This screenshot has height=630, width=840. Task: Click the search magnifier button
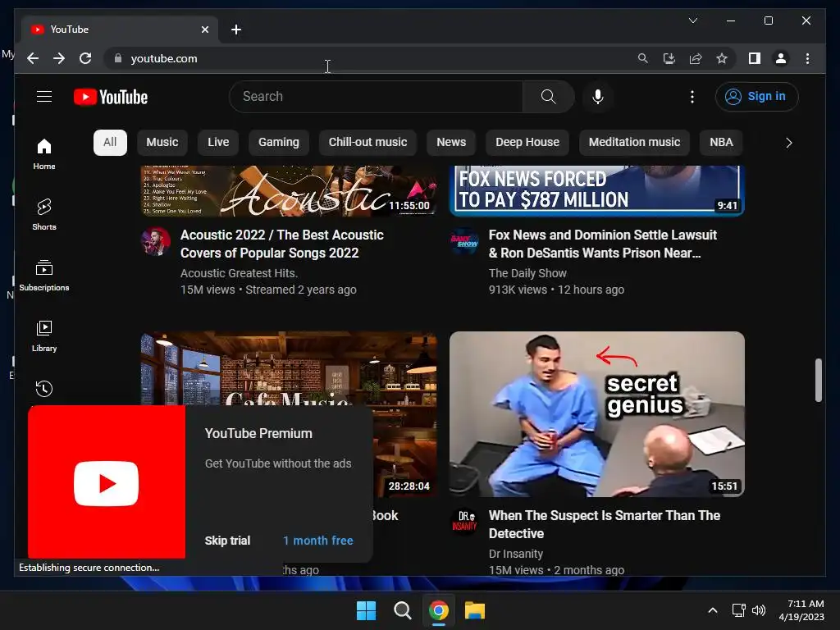pyautogui.click(x=548, y=97)
